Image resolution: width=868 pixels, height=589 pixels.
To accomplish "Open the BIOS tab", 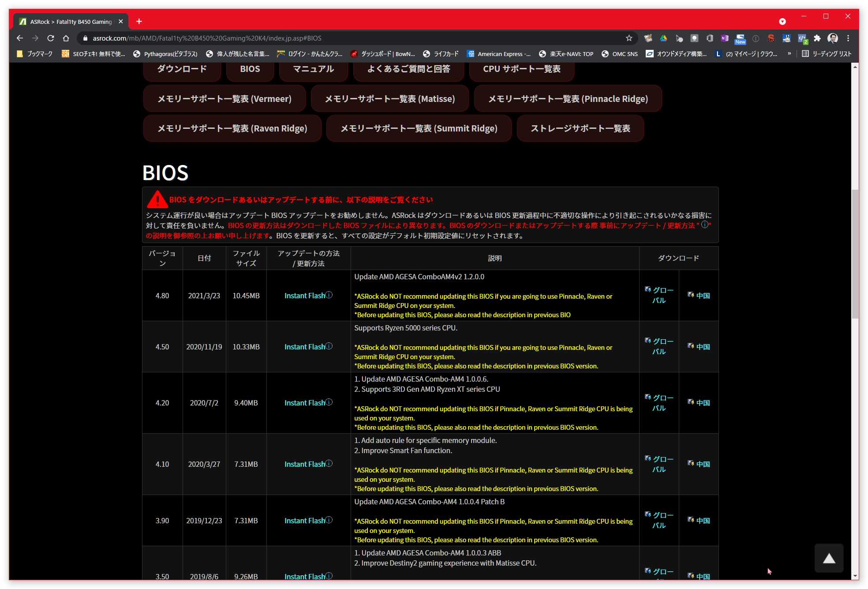I will pyautogui.click(x=250, y=69).
